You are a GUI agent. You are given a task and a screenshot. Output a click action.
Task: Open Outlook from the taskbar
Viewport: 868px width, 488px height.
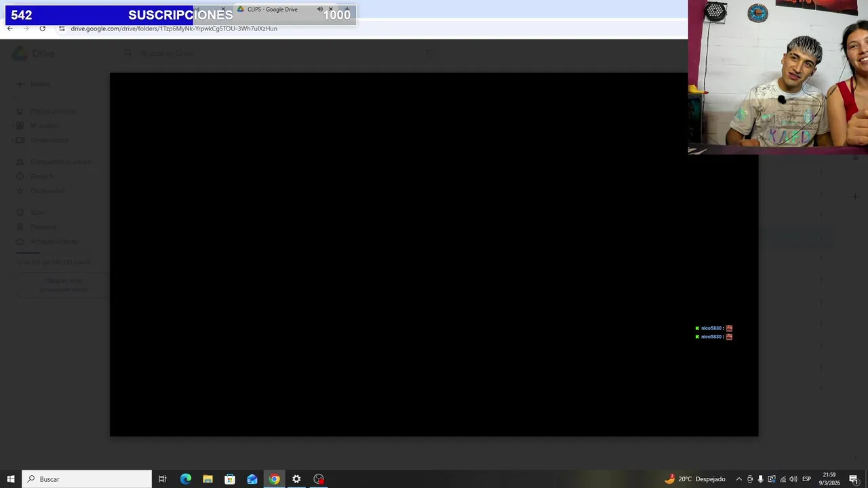click(252, 479)
